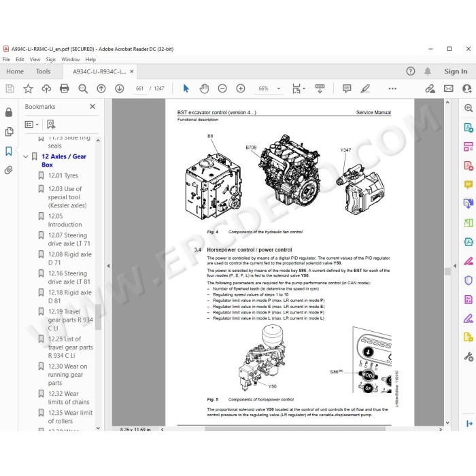Screen dimensions: 476x476
Task: Open the help question mark icon
Action: 411,71
